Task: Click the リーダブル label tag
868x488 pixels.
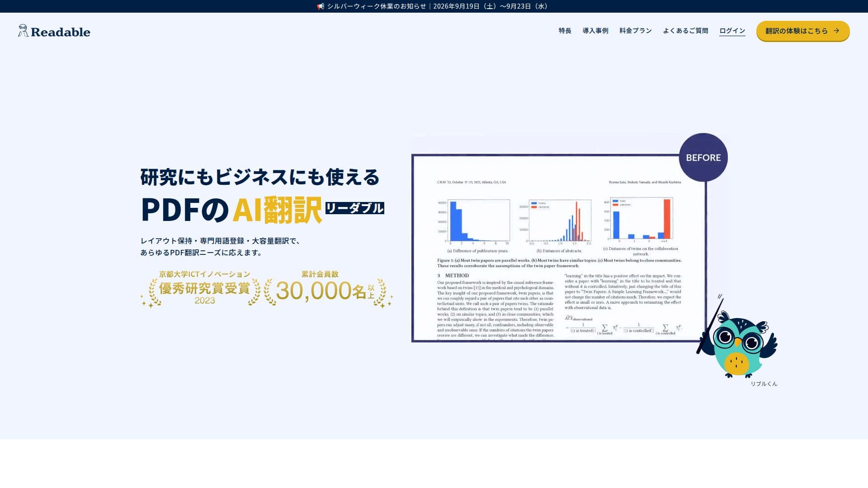Action: 355,208
